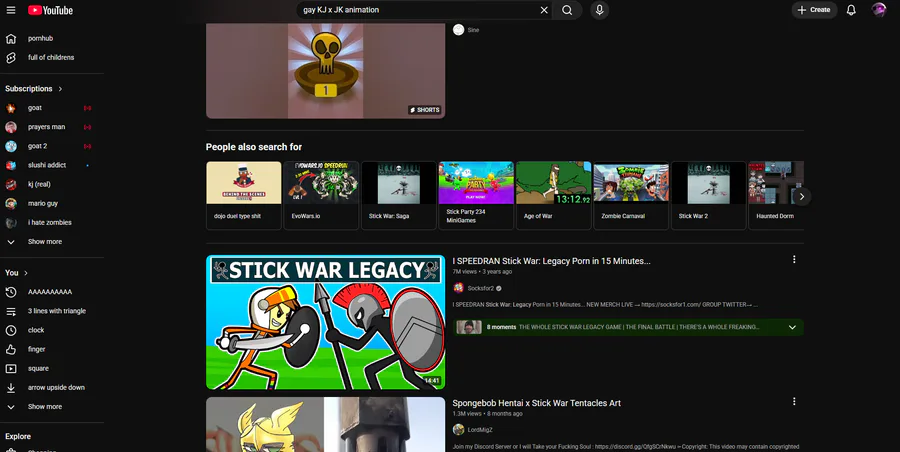Open i hate zombies channel avatar
The width and height of the screenshot is (900, 452).
[11, 222]
